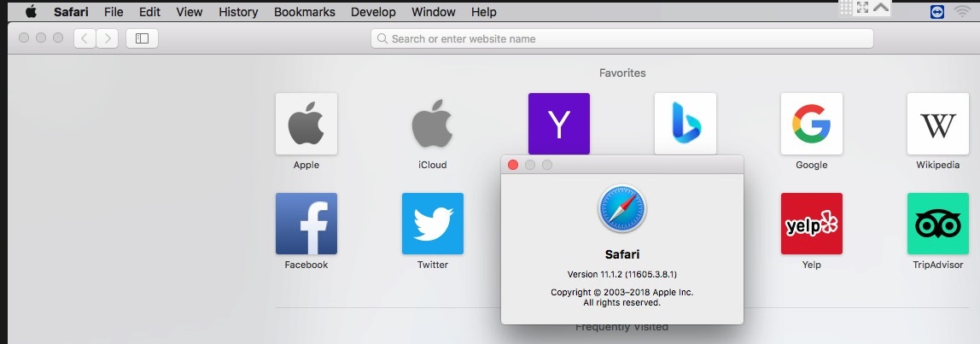Open the Facebook favorite tile
Image resolution: width=980 pixels, height=344 pixels.
click(306, 224)
